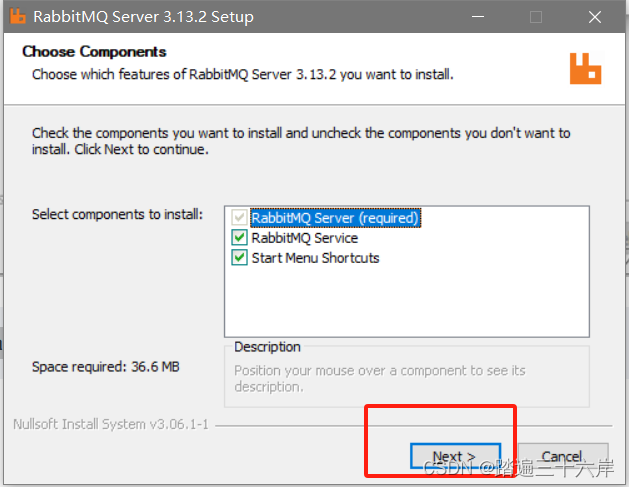The height and width of the screenshot is (487, 629).
Task: Click the 'Select components to install:' label
Action: click(118, 214)
